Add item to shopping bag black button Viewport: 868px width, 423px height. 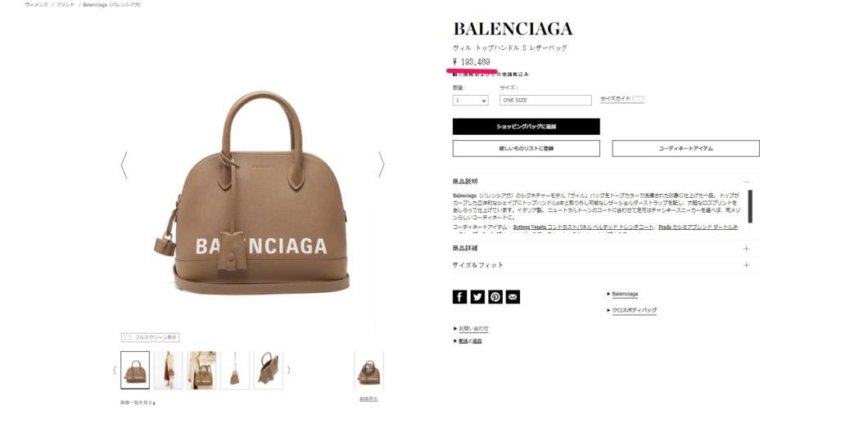(526, 127)
